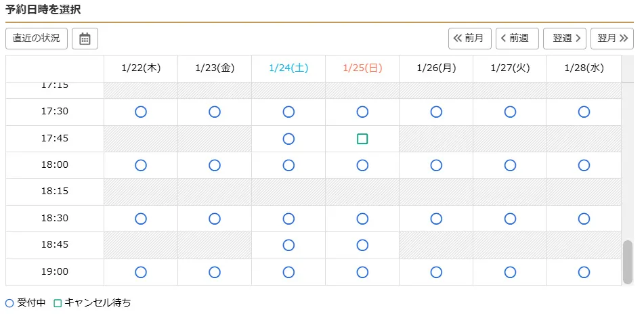Select 19:00 circle for 1/27 Tuesday
The image size is (644, 314).
[510, 272]
